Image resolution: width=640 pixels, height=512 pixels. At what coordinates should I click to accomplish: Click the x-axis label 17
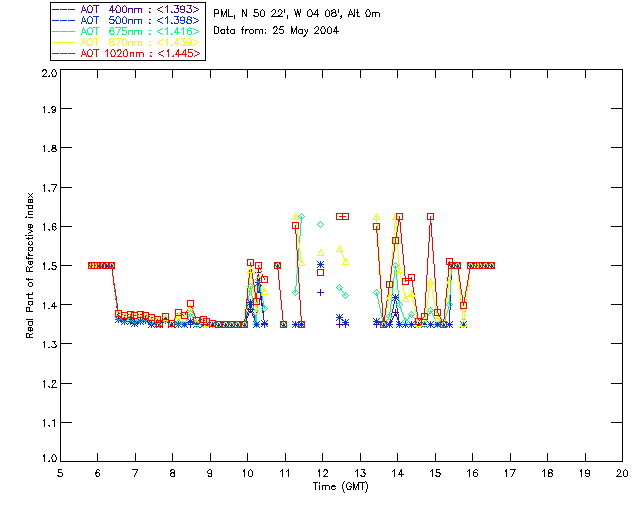[510, 473]
